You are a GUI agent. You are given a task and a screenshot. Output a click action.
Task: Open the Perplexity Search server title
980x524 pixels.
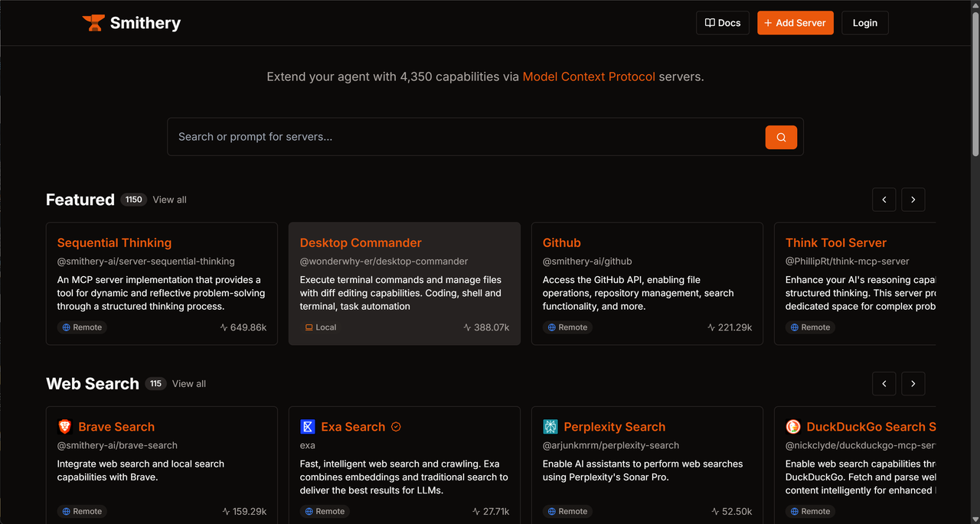click(x=615, y=427)
